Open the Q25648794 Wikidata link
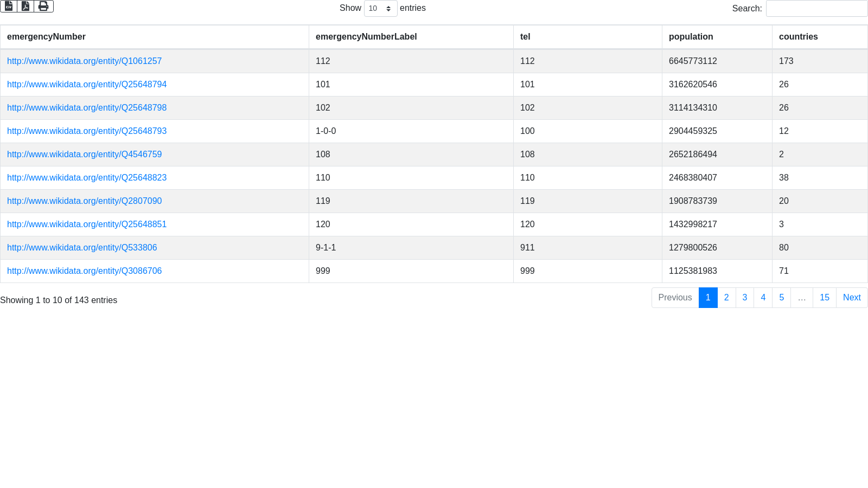Image resolution: width=868 pixels, height=488 pixels. (87, 85)
